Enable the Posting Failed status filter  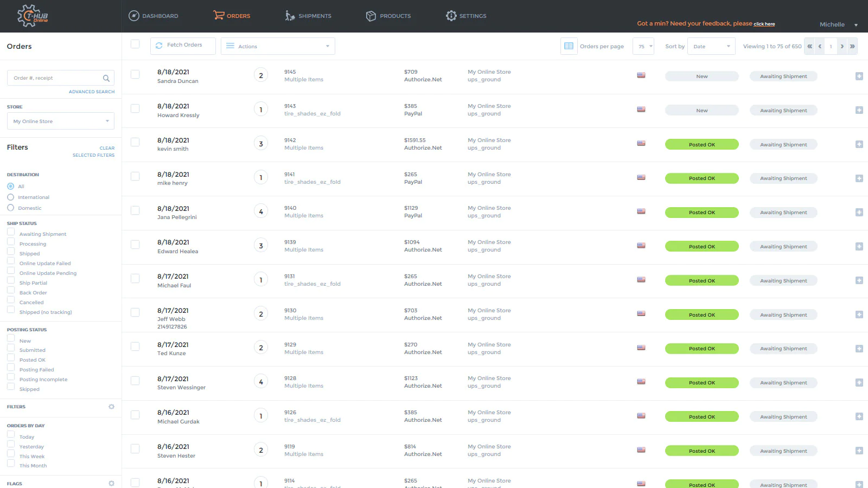pos(11,368)
